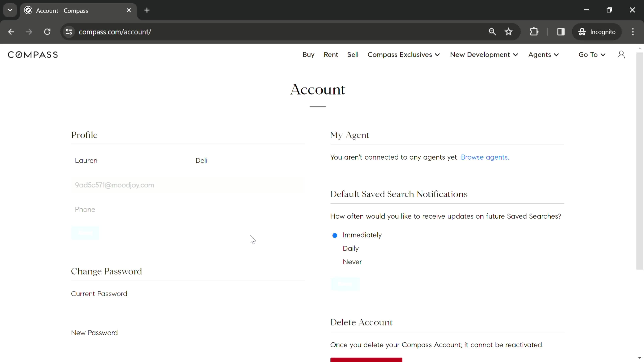Viewport: 644px width, 362px height.
Task: Open the user profile icon
Action: (x=621, y=55)
